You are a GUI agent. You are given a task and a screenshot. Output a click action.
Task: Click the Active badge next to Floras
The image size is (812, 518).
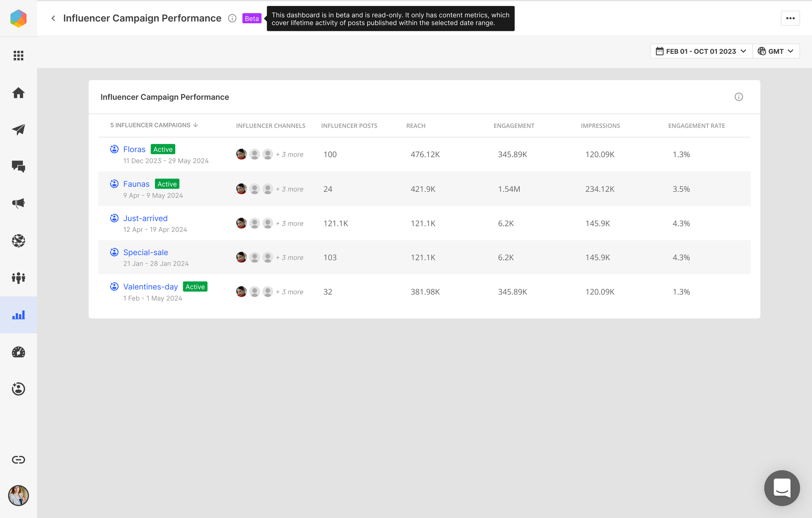[x=163, y=149]
